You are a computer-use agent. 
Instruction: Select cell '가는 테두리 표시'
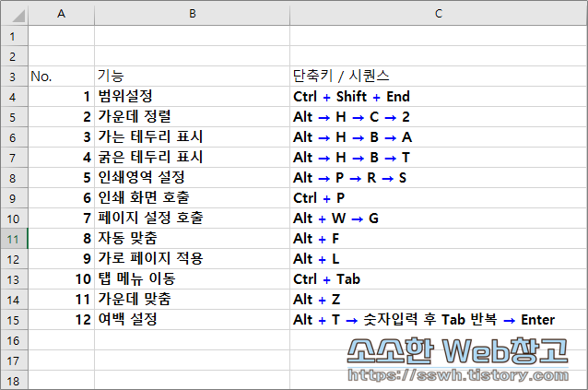pos(192,137)
